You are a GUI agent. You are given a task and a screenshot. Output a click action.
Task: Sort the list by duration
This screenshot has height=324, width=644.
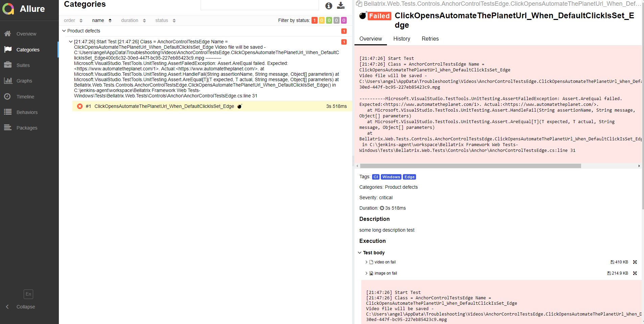[134, 21]
